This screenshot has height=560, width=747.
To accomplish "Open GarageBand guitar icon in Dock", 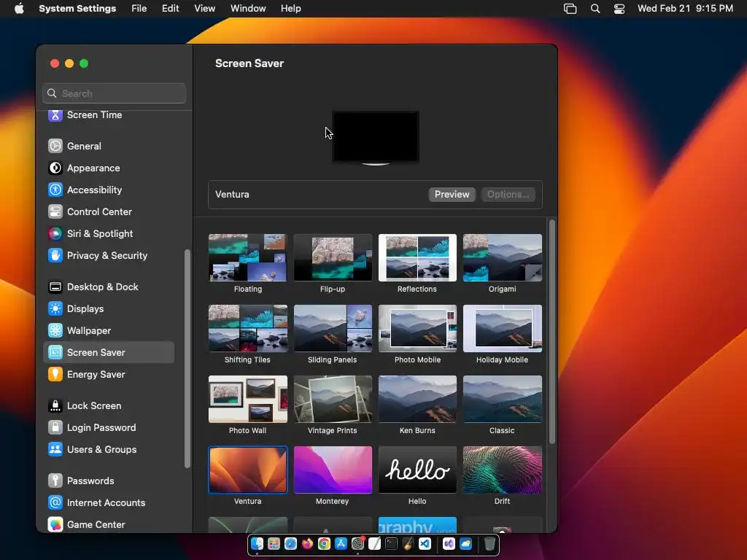I will 408,543.
